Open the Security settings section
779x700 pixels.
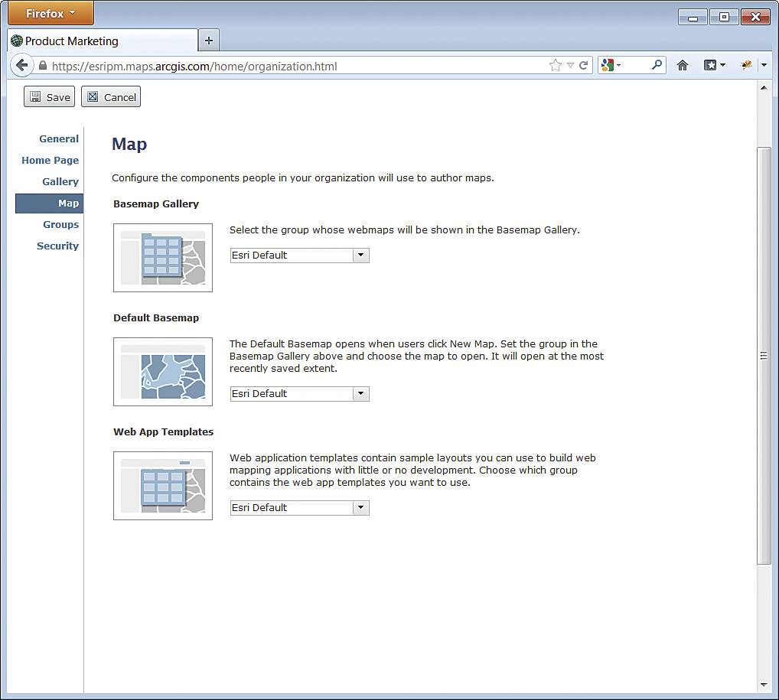point(57,246)
